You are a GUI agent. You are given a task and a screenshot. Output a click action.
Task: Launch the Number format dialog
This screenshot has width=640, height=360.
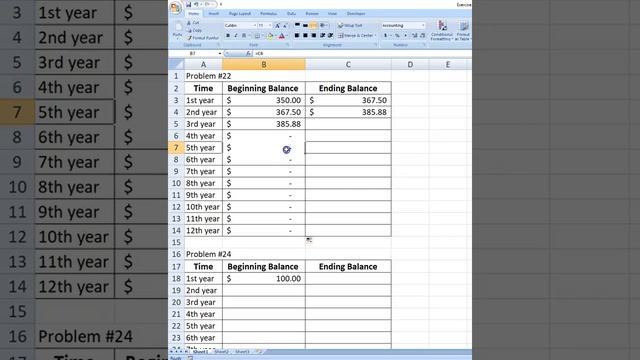[x=424, y=44]
